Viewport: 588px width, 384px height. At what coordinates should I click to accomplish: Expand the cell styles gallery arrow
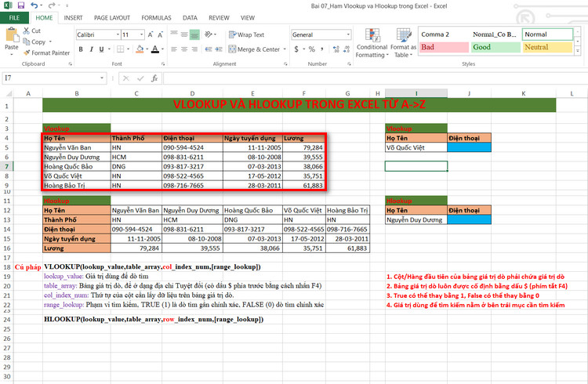pos(578,51)
